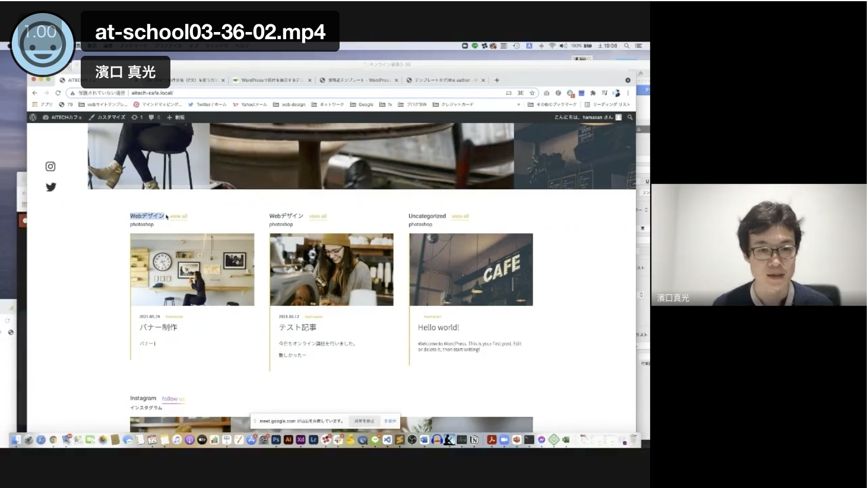This screenshot has width=868, height=488.
Task: Open the CAFE sign post thumbnail
Action: [471, 270]
